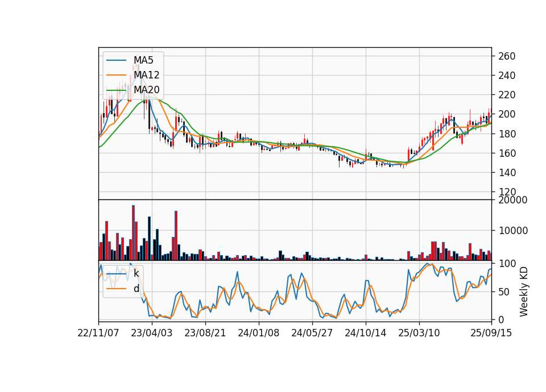The width and height of the screenshot is (546, 392).
Task: Click the 180 price axis label
Action: click(x=507, y=134)
